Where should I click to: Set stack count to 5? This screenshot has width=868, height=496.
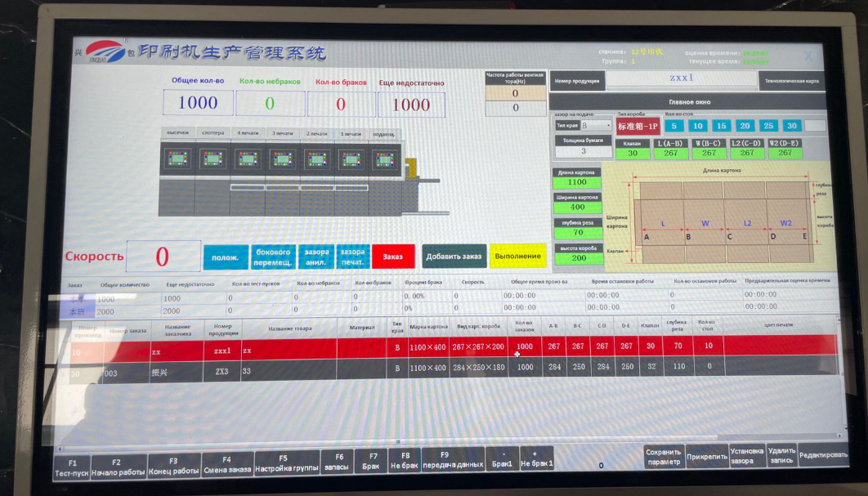tap(673, 126)
